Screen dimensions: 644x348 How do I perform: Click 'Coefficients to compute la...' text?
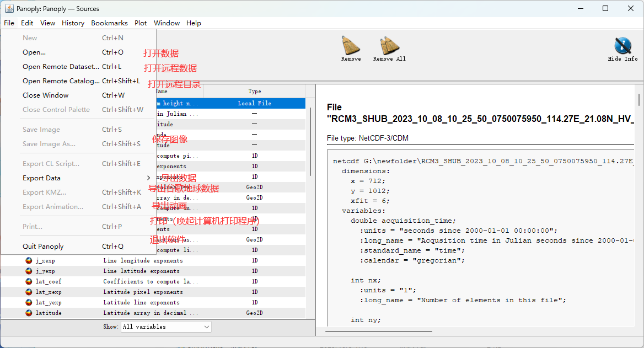[x=151, y=281]
